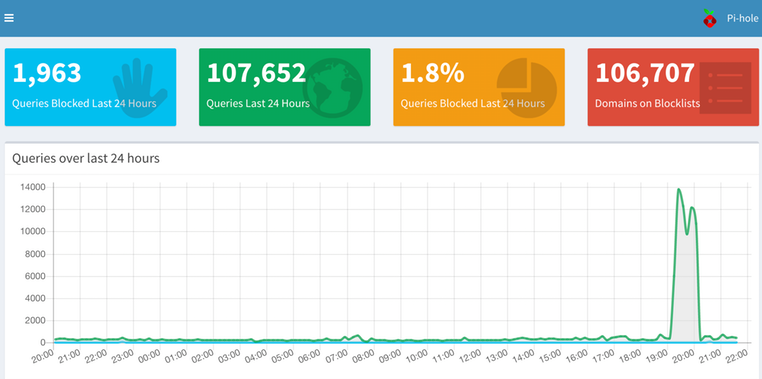Click the 8000 y-axis label
762x379 pixels.
point(35,254)
